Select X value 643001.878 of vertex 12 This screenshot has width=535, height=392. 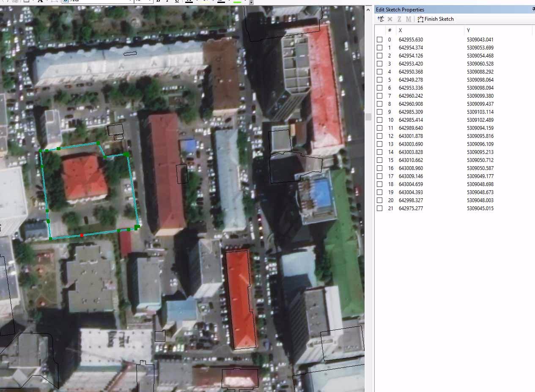(411, 136)
